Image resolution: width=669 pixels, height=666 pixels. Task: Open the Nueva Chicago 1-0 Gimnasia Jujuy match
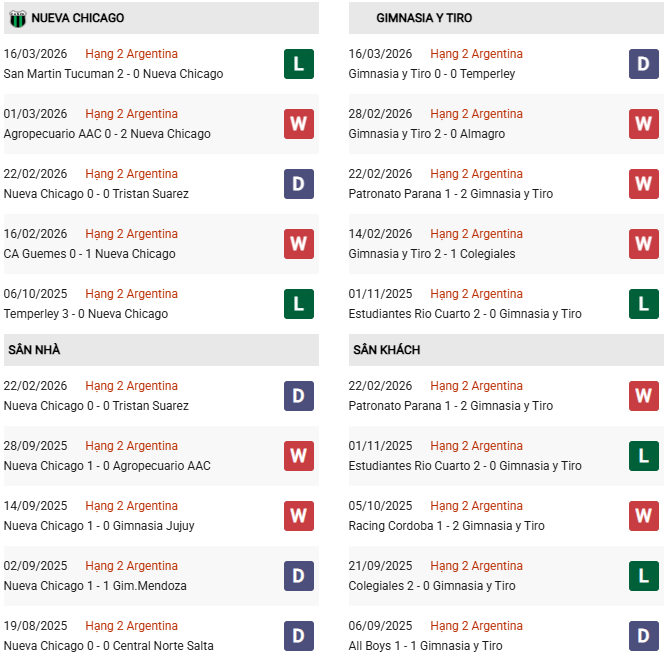[99, 526]
